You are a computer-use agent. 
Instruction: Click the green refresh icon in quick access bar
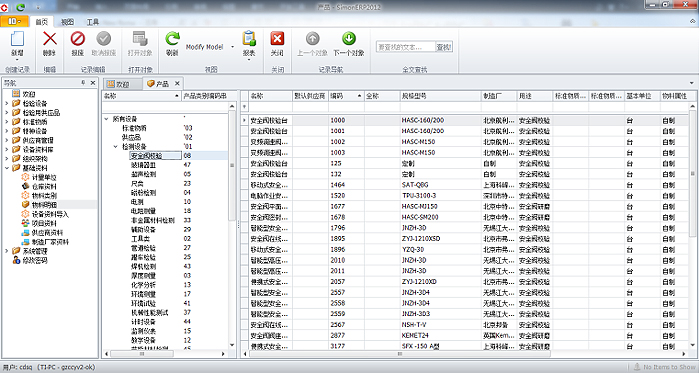(21, 7)
